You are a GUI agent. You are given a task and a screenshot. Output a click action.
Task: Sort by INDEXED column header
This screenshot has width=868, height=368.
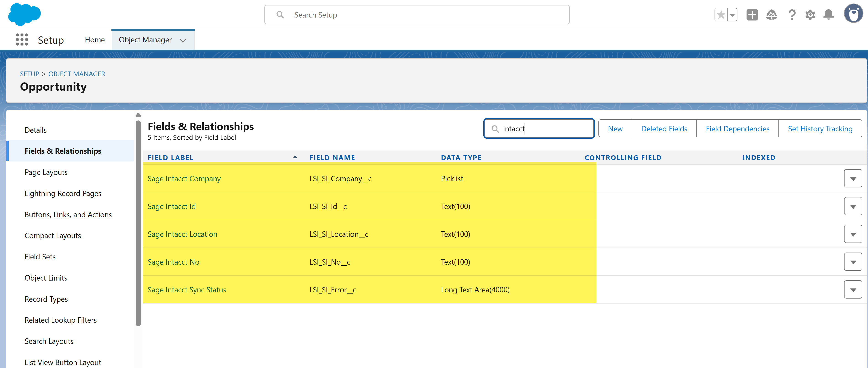click(758, 158)
